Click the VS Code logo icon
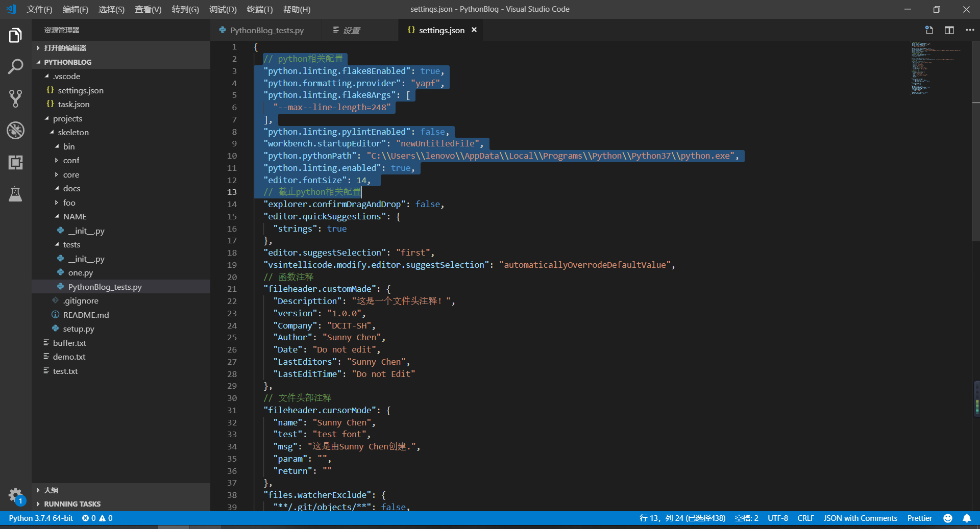This screenshot has width=980, height=529. 11,9
